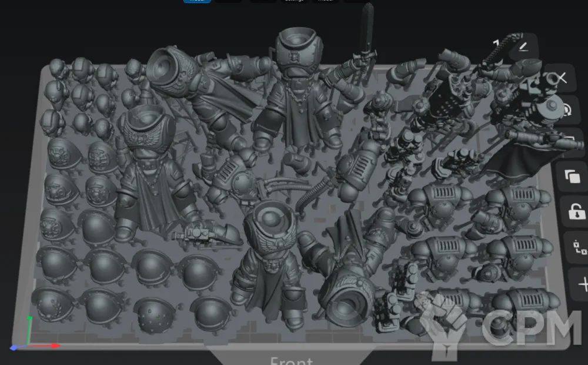Toggle the open padlock lock icon
588x365 pixels.
(576, 211)
